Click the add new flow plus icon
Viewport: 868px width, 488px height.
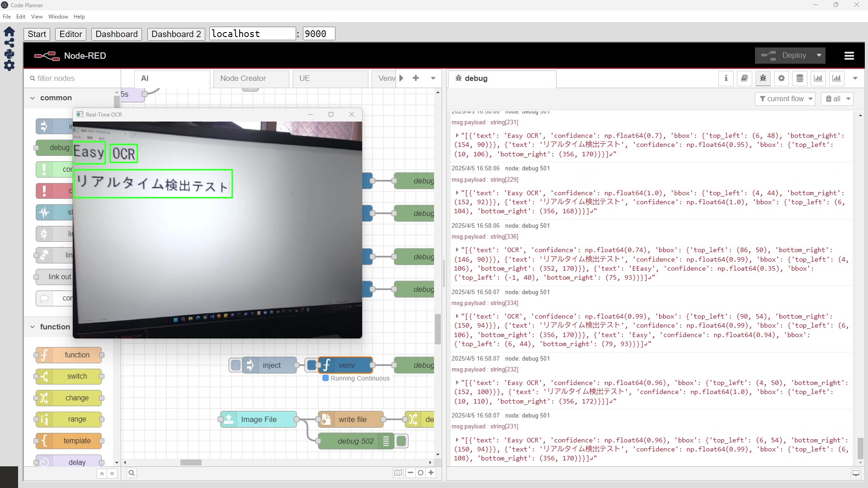click(416, 78)
